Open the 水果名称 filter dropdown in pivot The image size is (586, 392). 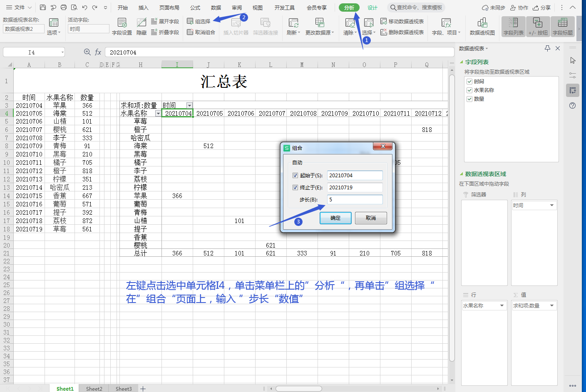(x=158, y=113)
